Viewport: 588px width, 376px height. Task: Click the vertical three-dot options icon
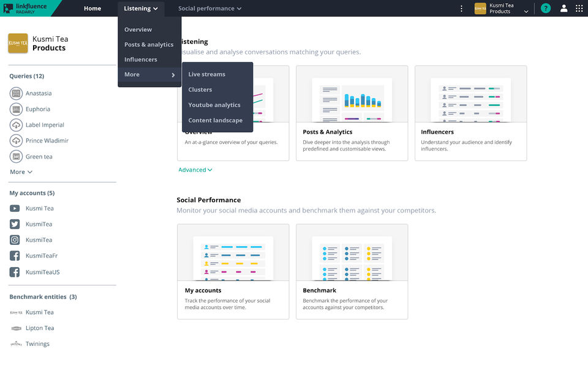(x=461, y=8)
